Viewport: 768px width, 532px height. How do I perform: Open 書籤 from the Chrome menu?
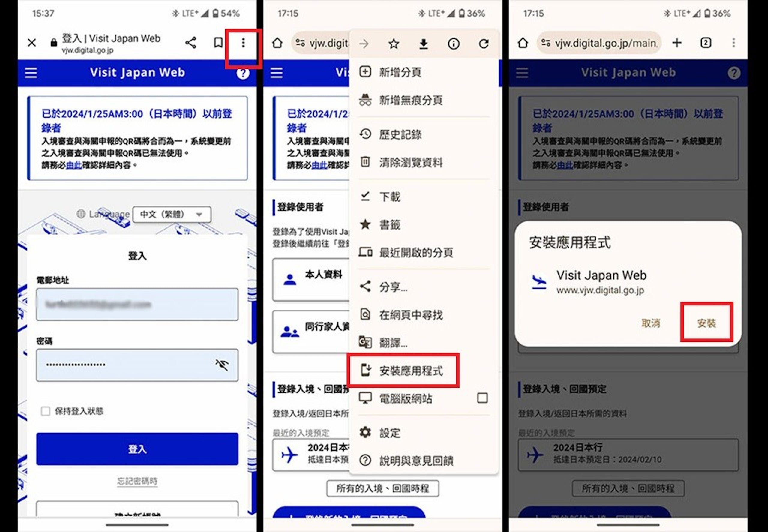tap(424, 225)
